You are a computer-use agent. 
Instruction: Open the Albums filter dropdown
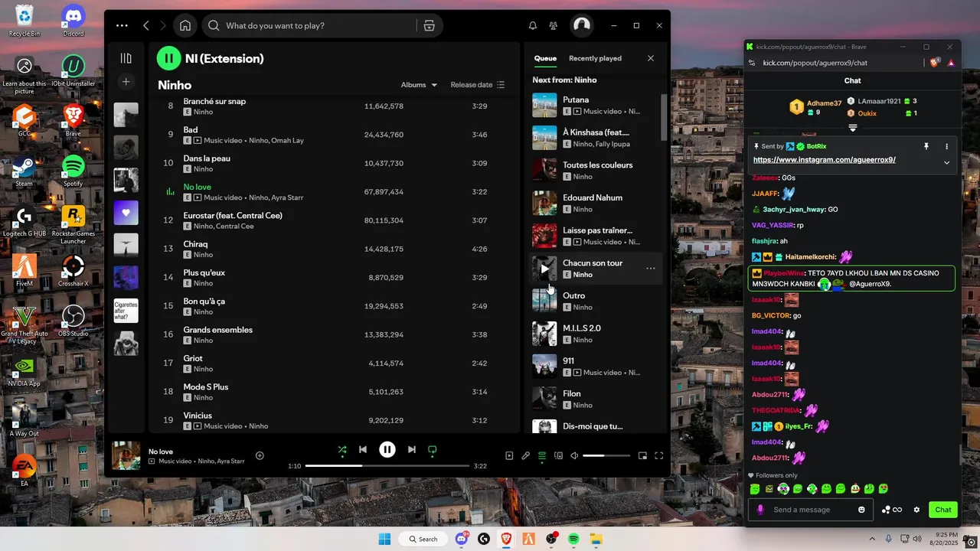click(x=419, y=85)
